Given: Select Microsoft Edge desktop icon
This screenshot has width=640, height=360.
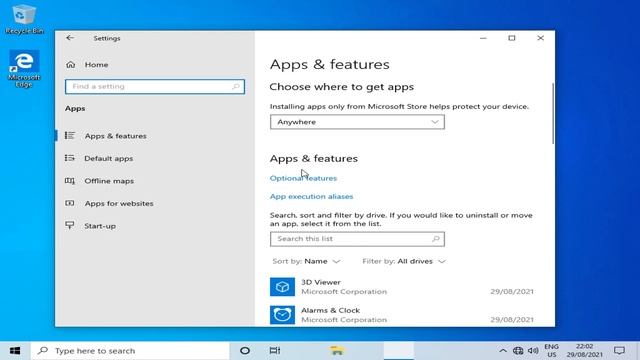Looking at the screenshot, I should tap(24, 68).
